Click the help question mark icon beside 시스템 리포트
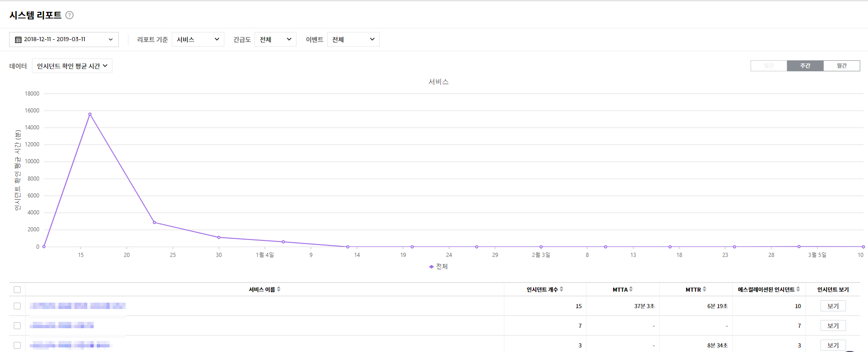 point(69,15)
